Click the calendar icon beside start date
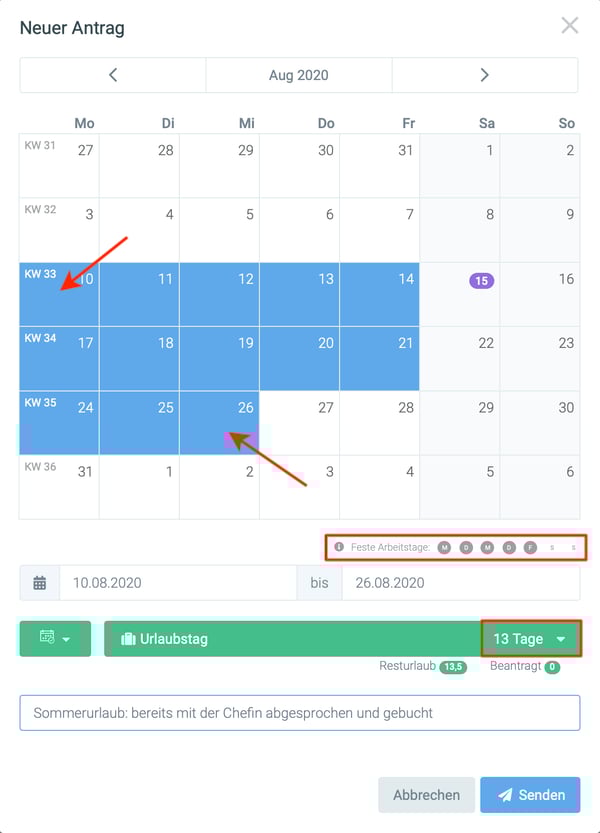The height and width of the screenshot is (833, 600). (40, 583)
